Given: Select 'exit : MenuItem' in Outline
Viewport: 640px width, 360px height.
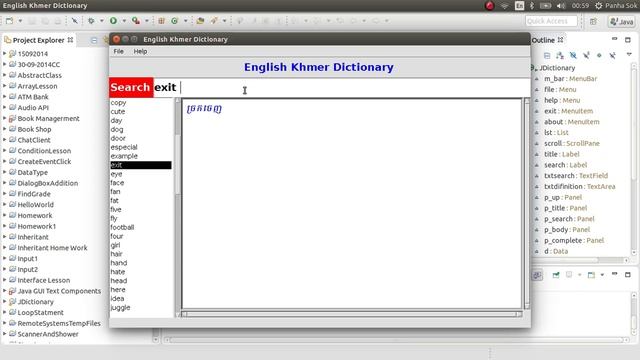Looking at the screenshot, I should (x=569, y=111).
